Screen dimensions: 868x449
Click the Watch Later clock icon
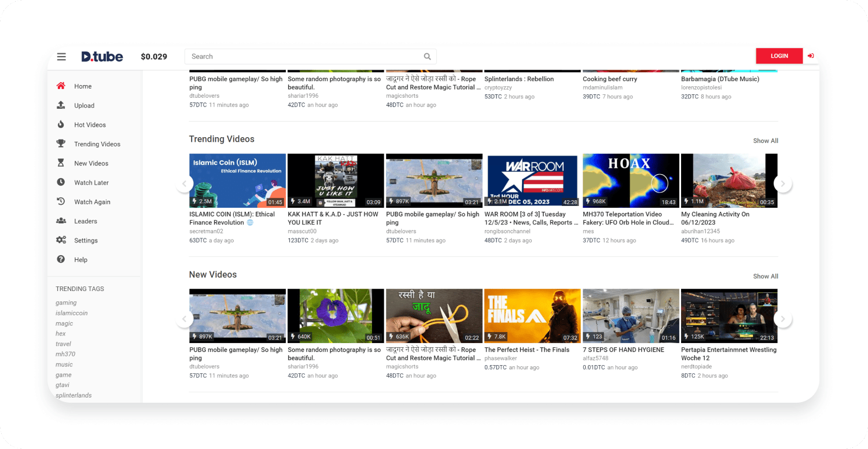click(61, 182)
